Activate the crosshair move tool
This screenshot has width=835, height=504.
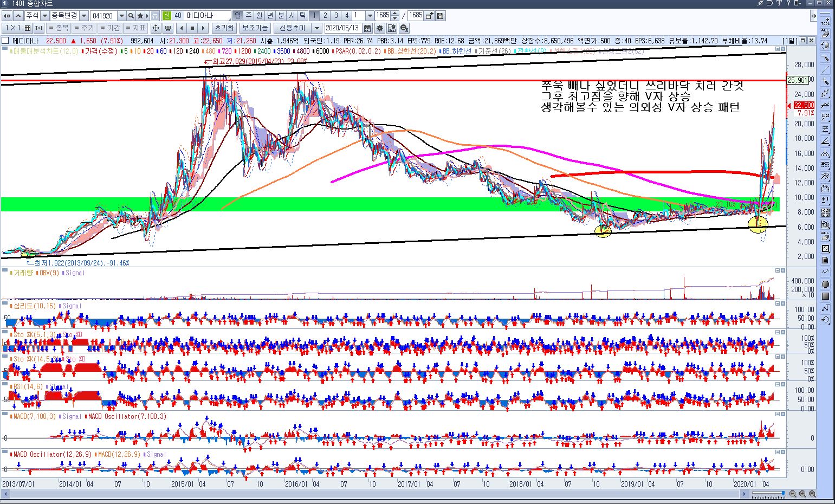click(x=156, y=28)
